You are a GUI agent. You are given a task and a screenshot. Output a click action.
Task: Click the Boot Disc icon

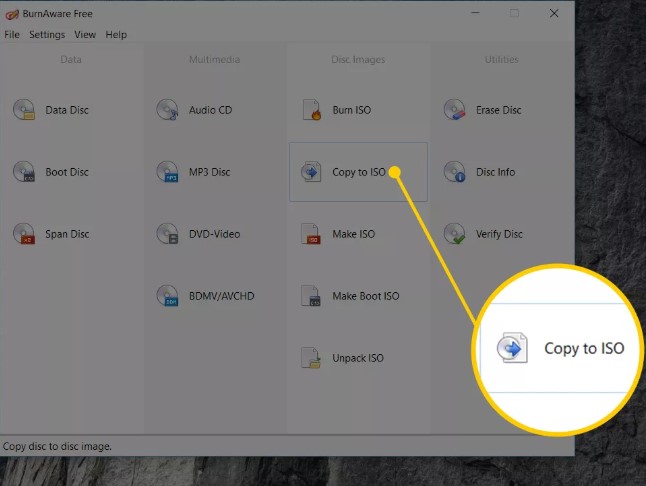coord(24,172)
